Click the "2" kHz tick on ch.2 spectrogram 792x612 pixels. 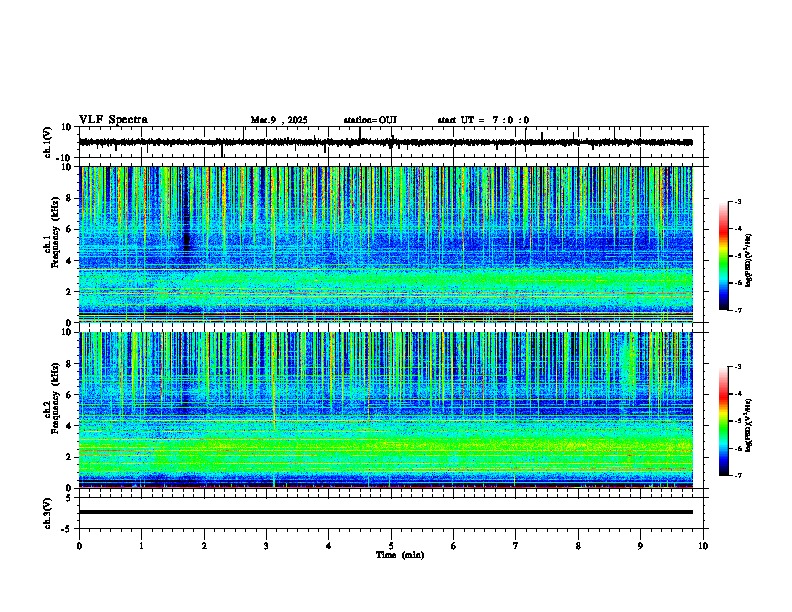69,457
